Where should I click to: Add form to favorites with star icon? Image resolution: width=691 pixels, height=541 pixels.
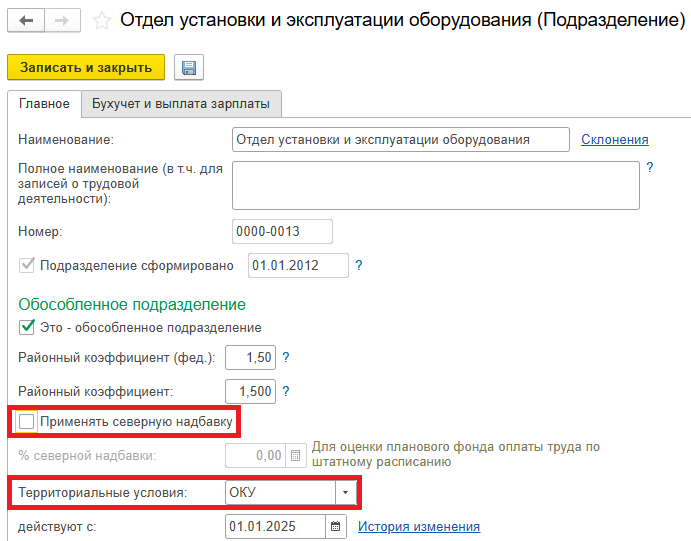pyautogui.click(x=100, y=20)
